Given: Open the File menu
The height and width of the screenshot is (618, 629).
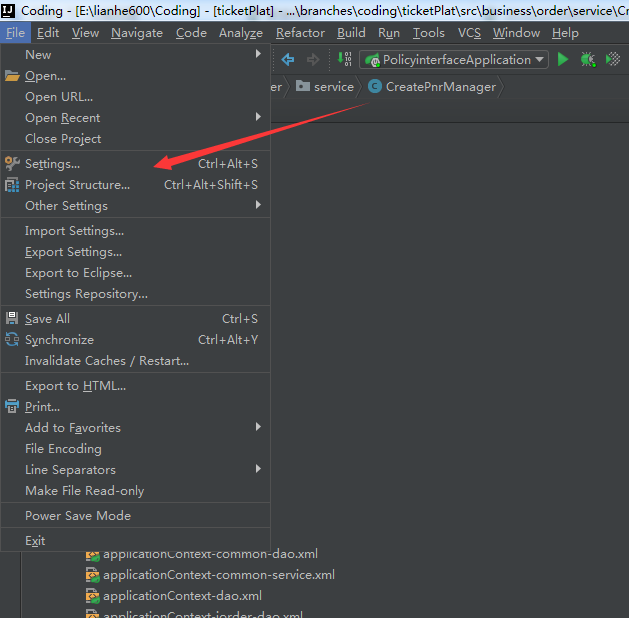Looking at the screenshot, I should click(16, 33).
